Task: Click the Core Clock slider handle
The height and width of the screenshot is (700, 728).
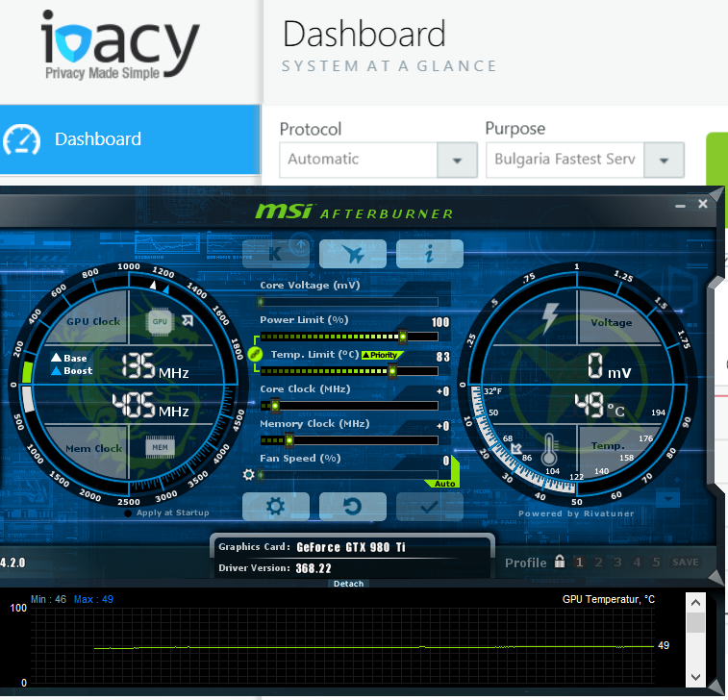Action: click(275, 406)
